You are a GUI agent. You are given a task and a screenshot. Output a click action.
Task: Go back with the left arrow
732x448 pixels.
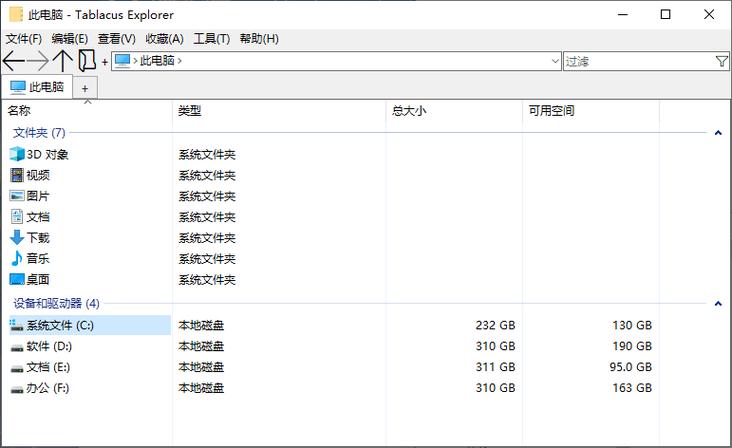13,61
